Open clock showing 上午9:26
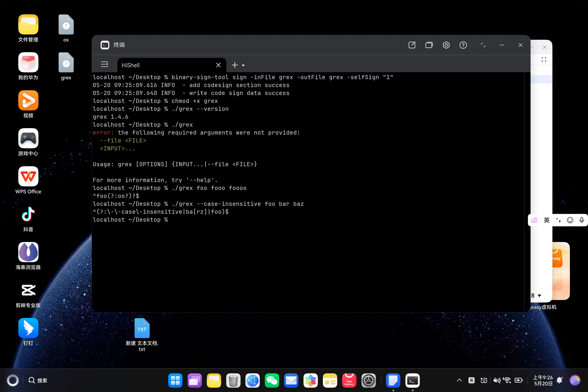Viewport: 588px width, 392px height. [543, 380]
